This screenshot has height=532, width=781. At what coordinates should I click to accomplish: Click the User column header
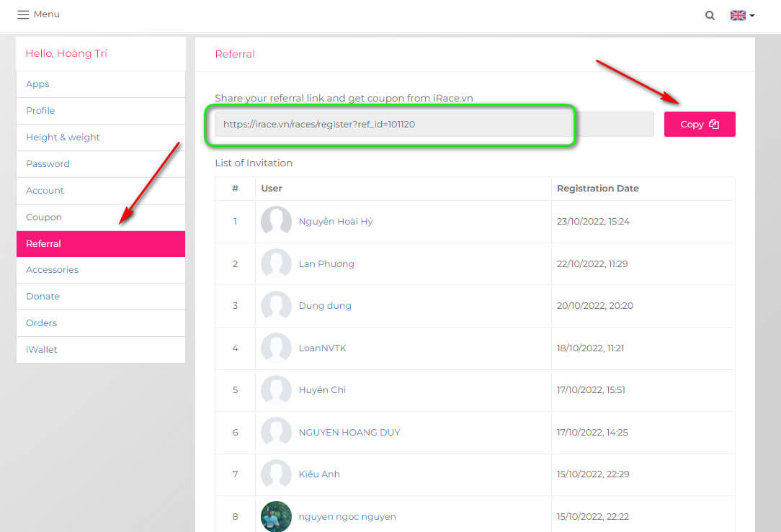click(x=272, y=188)
